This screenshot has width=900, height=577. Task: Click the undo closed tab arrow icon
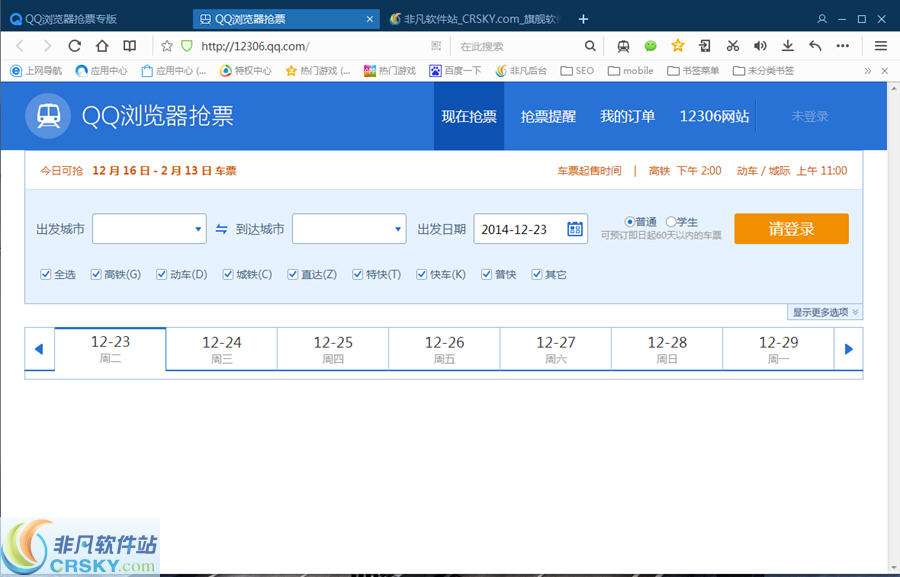(815, 46)
